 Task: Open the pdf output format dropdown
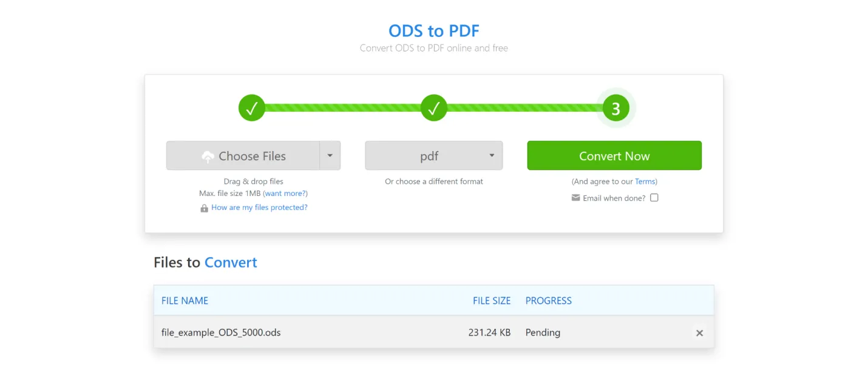pos(433,155)
